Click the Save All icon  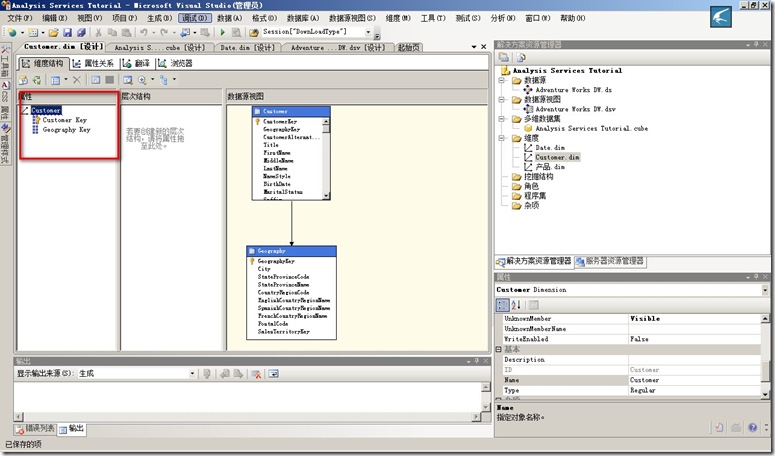81,33
